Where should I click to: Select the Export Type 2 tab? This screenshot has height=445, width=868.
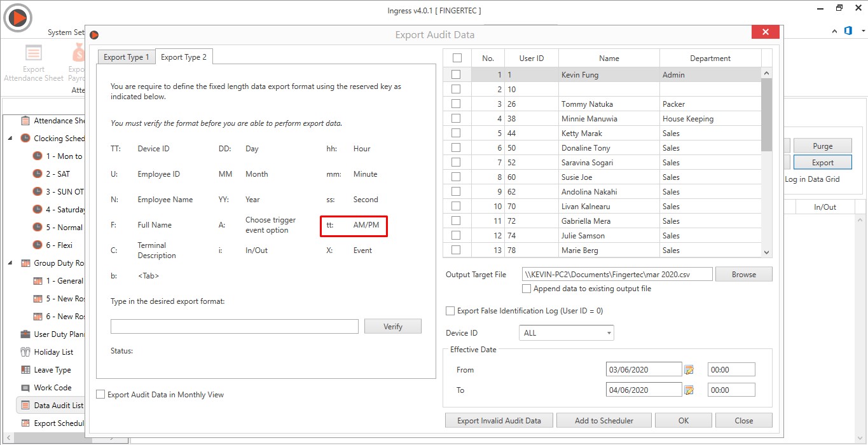tap(184, 57)
